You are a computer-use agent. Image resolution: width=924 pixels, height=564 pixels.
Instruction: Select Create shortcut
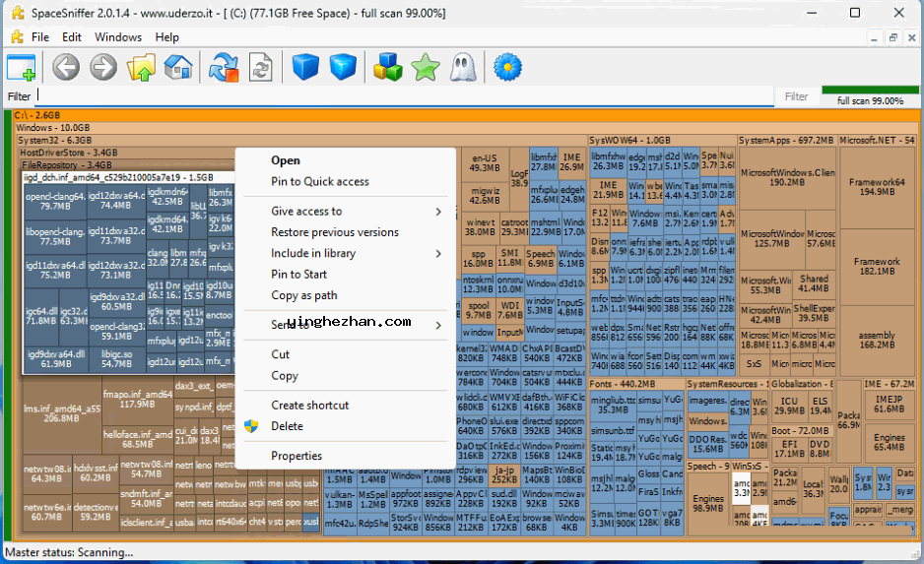(346, 406)
